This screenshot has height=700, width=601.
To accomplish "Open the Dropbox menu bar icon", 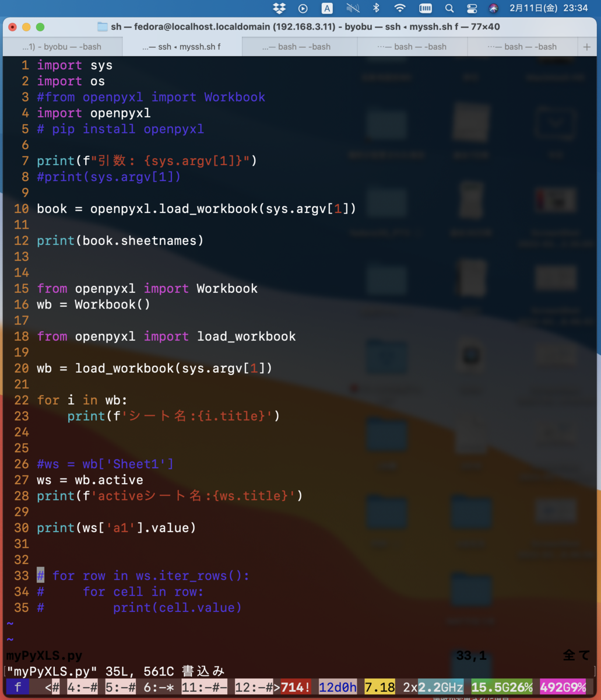I will [x=280, y=8].
